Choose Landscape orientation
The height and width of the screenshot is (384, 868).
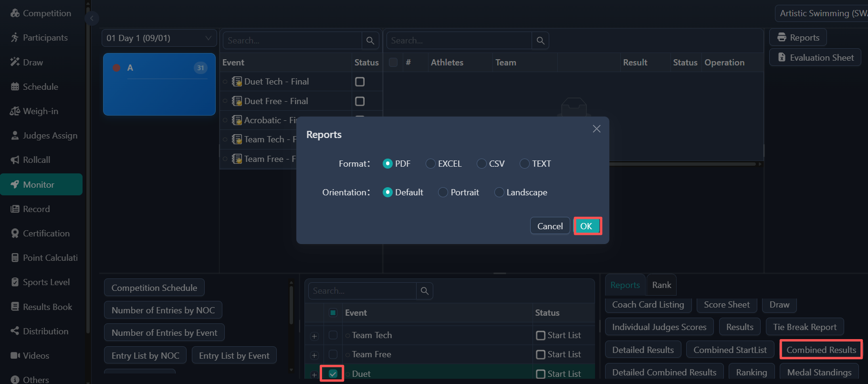coord(499,192)
